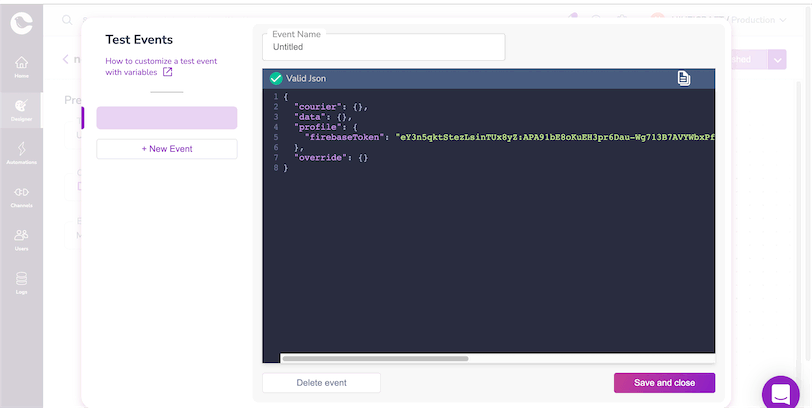Image resolution: width=812 pixels, height=408 pixels.
Task: Expand the publish dropdown arrow
Action: tap(777, 59)
